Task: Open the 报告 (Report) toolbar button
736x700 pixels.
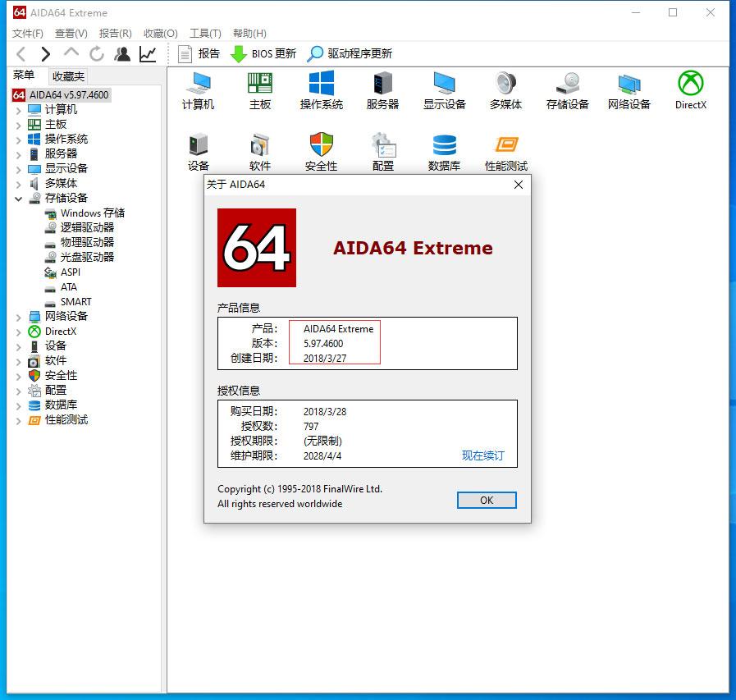Action: click(x=197, y=54)
